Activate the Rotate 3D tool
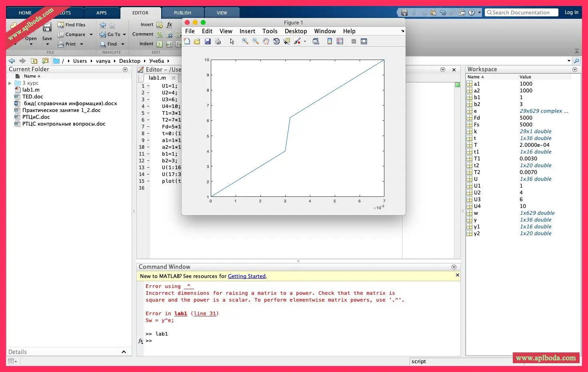Viewport: 588px width, 372px height. click(276, 41)
